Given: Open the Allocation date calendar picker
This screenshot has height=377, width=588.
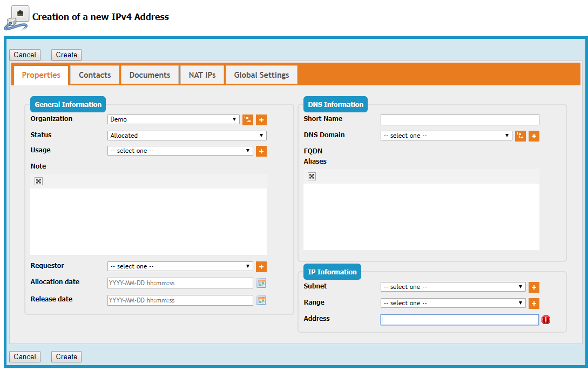Looking at the screenshot, I should point(261,283).
